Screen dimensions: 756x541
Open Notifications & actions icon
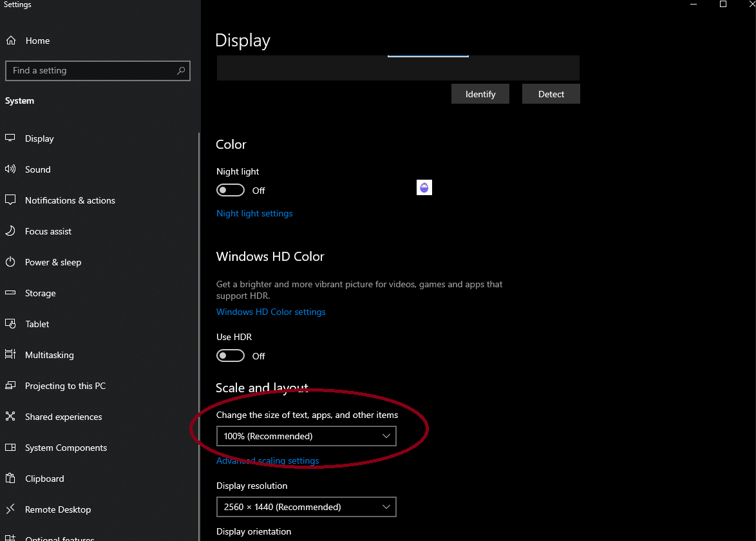point(10,200)
